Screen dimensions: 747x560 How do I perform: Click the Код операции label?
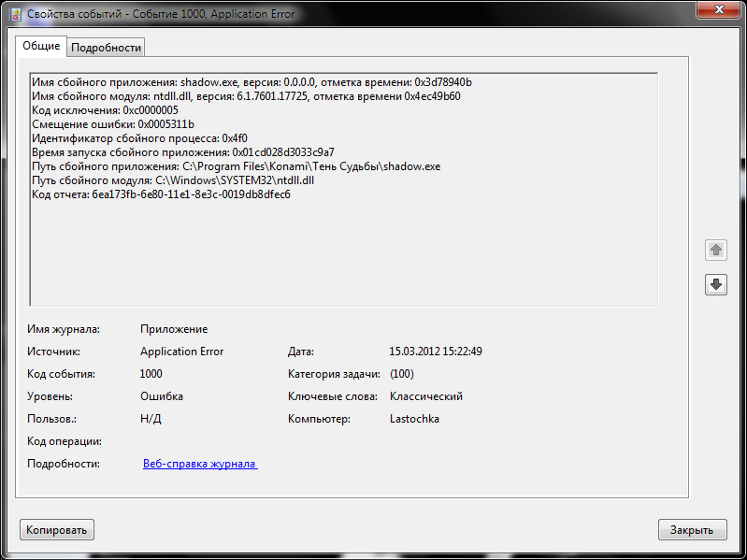[65, 441]
